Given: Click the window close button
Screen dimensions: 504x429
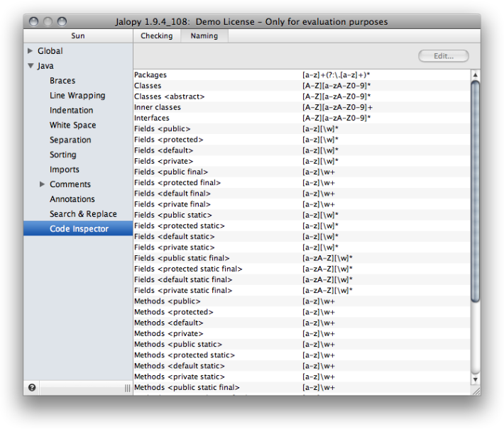Looking at the screenshot, I should pos(33,21).
